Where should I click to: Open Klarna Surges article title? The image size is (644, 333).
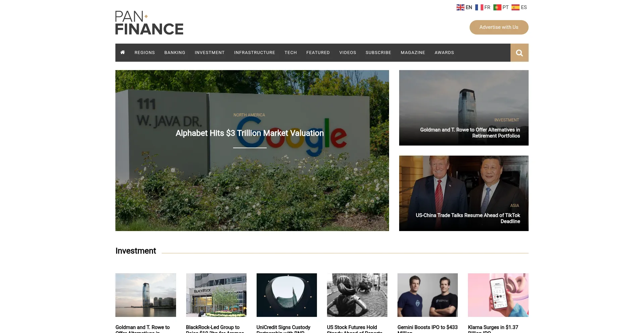pyautogui.click(x=493, y=329)
